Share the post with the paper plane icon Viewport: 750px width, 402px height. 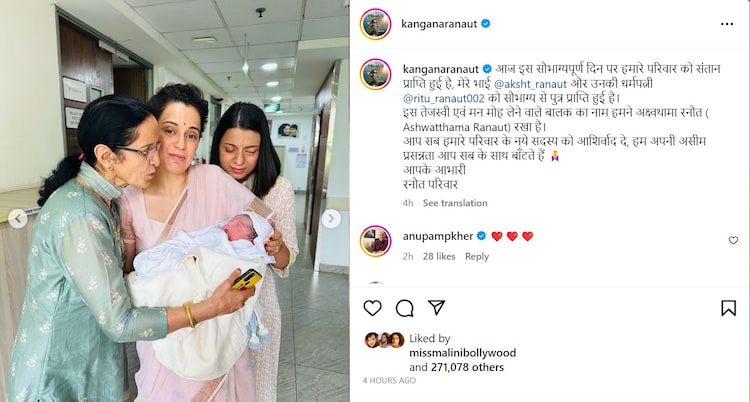pyautogui.click(x=436, y=307)
